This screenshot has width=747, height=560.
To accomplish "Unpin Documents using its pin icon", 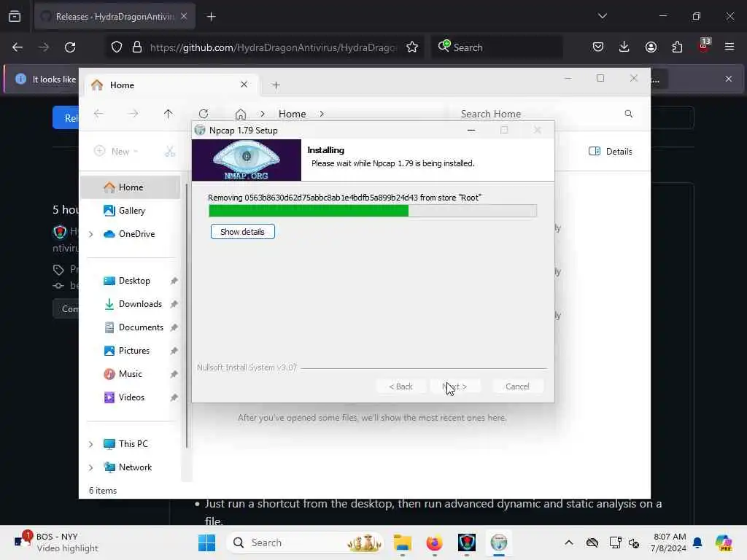I will click(x=174, y=327).
